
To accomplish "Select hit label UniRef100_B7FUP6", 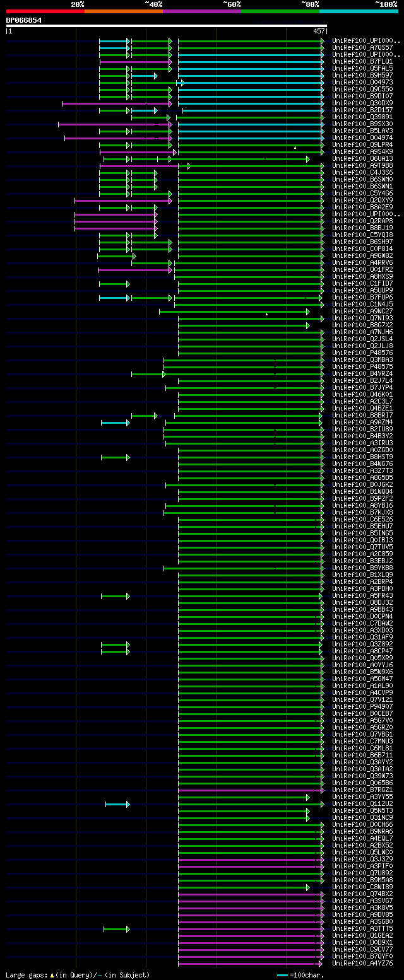I will [x=362, y=297].
